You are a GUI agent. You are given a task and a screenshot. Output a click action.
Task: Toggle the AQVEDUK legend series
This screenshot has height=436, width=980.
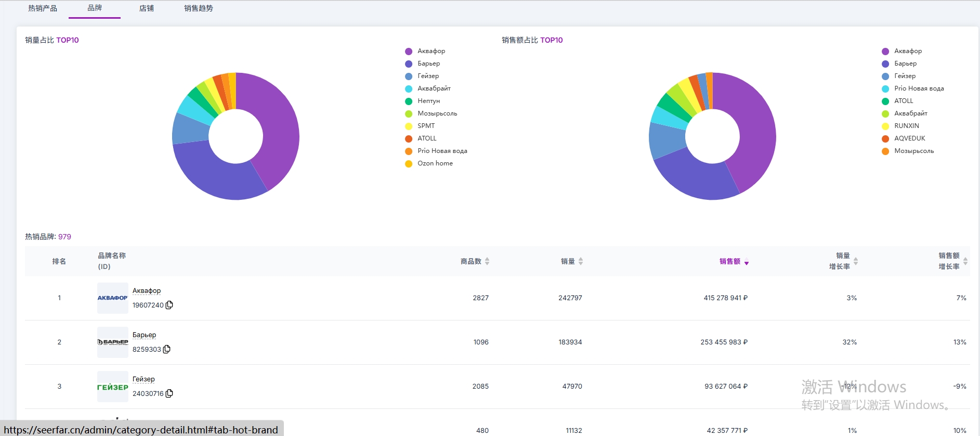904,138
